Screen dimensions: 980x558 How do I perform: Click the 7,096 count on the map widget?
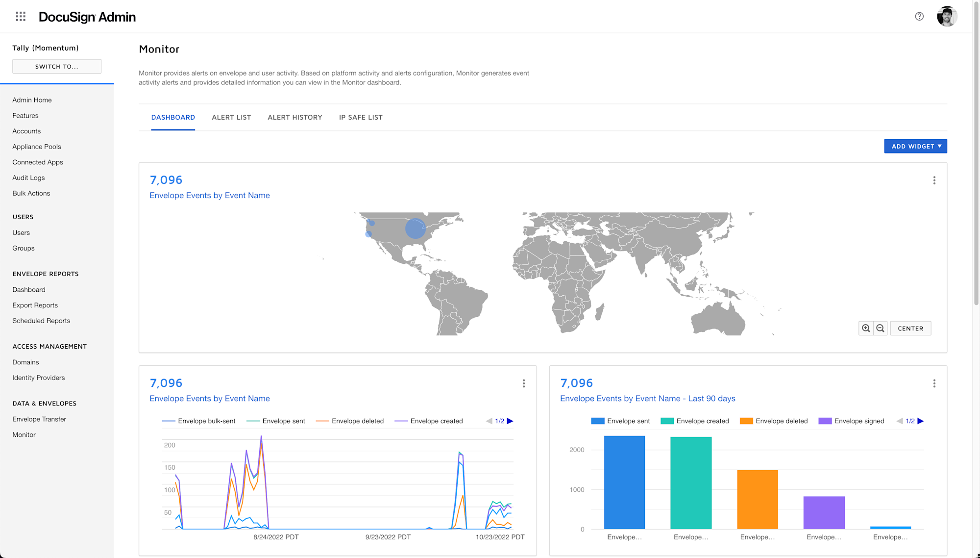166,180
